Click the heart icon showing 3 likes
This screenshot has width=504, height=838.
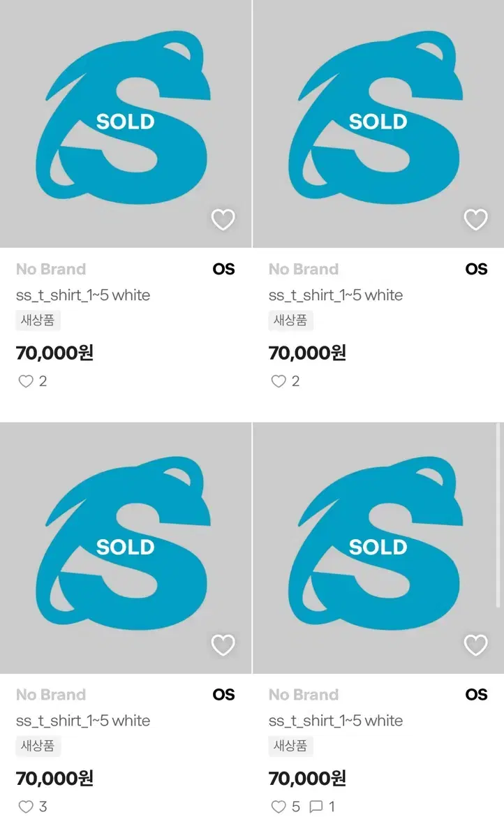26,807
